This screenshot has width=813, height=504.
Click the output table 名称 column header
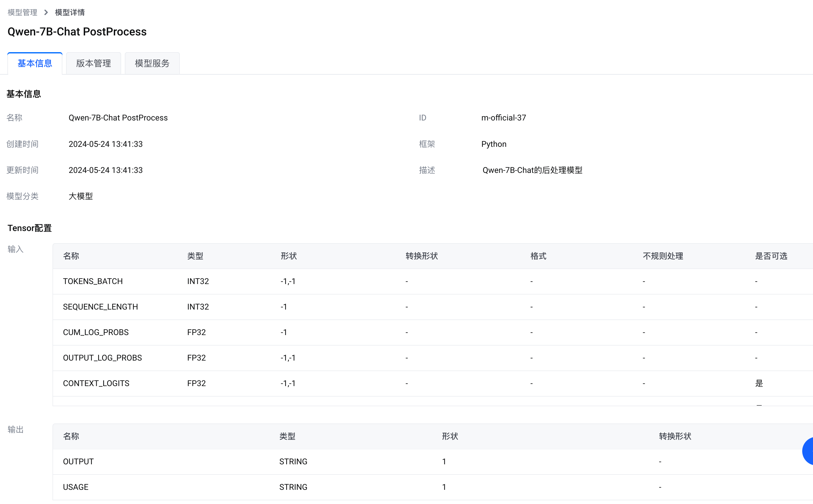click(71, 436)
